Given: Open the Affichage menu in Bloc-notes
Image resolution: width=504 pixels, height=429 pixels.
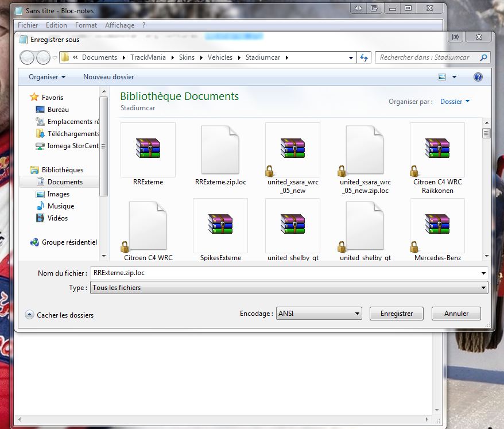Looking at the screenshot, I should click(x=119, y=25).
